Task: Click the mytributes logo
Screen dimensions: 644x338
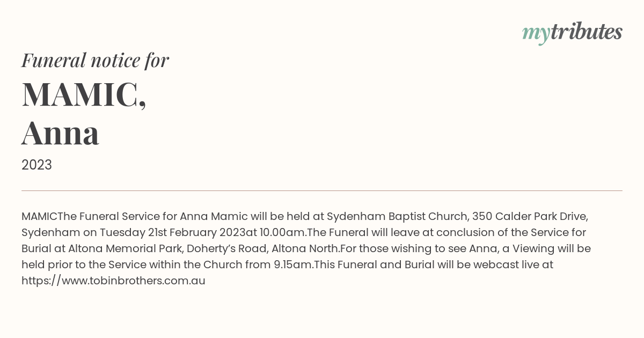Action: [x=572, y=33]
